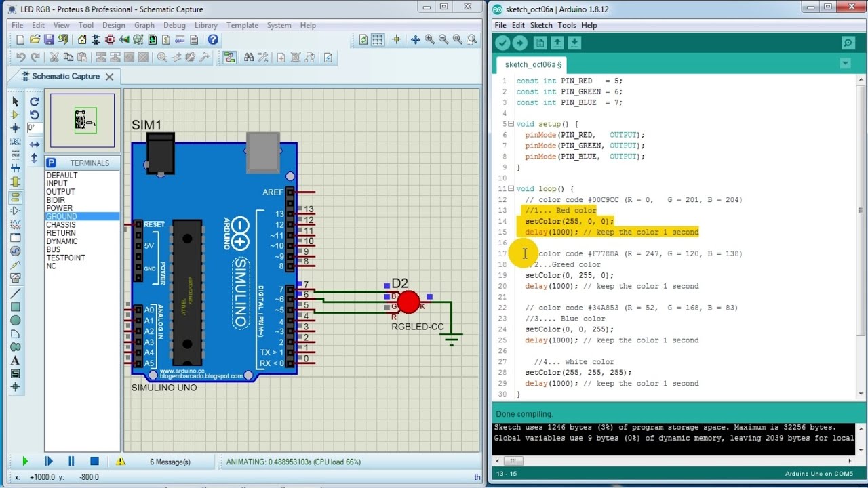This screenshot has height=488, width=868.
Task: Click the rotation angle input field
Action: point(35,127)
